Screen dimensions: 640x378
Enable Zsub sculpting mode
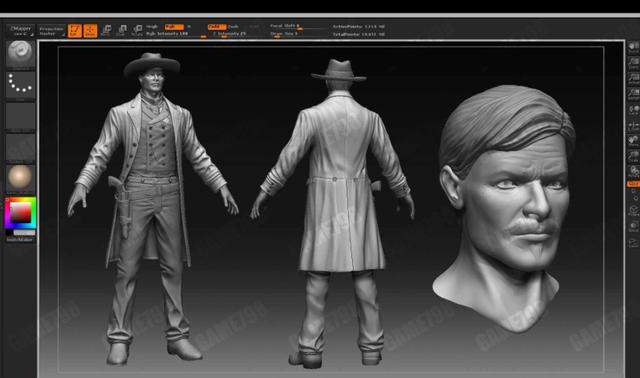233,27
